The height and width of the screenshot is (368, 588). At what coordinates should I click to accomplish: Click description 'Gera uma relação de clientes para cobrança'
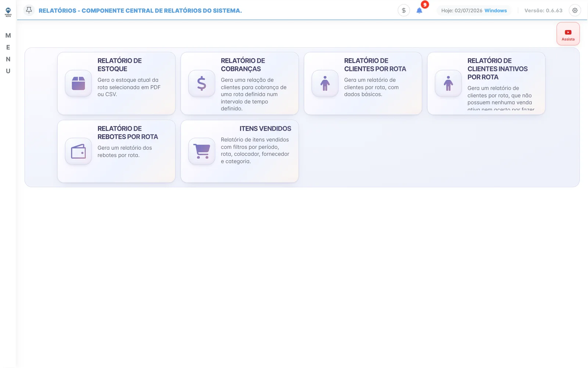coord(254,94)
